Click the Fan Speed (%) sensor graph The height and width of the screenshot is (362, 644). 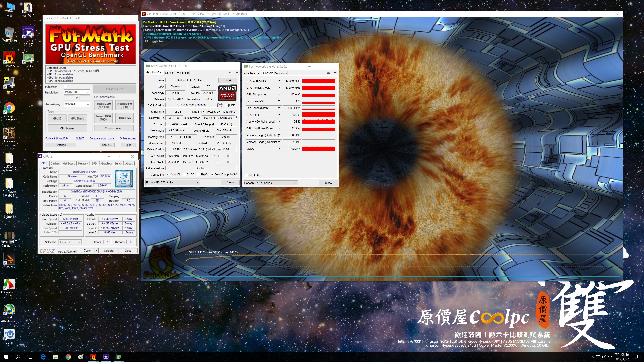tap(318, 101)
